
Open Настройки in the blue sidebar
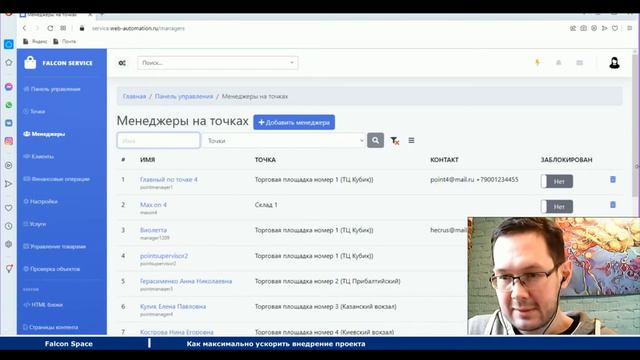(x=41, y=201)
